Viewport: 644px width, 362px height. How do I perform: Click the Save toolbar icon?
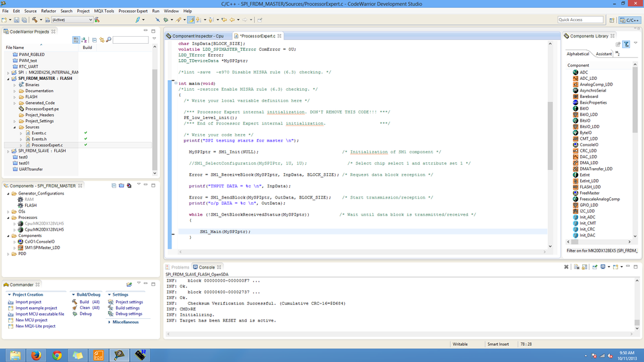pos(16,20)
